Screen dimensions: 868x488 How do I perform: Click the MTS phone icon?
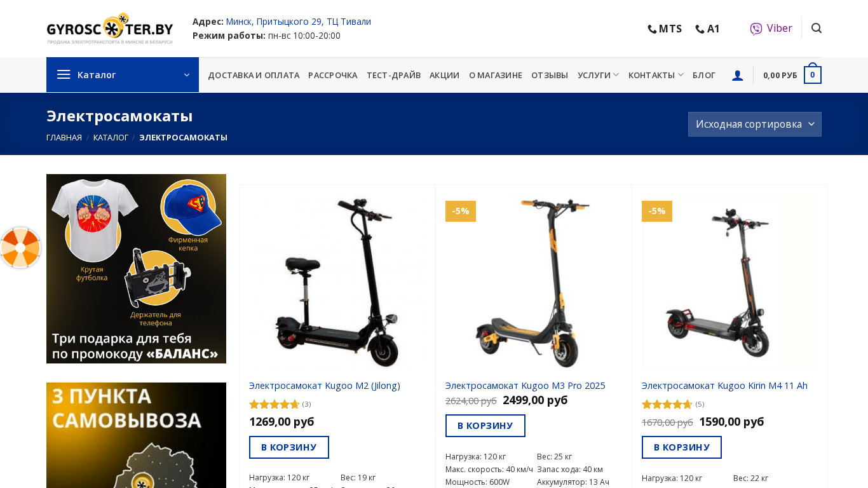click(x=652, y=29)
